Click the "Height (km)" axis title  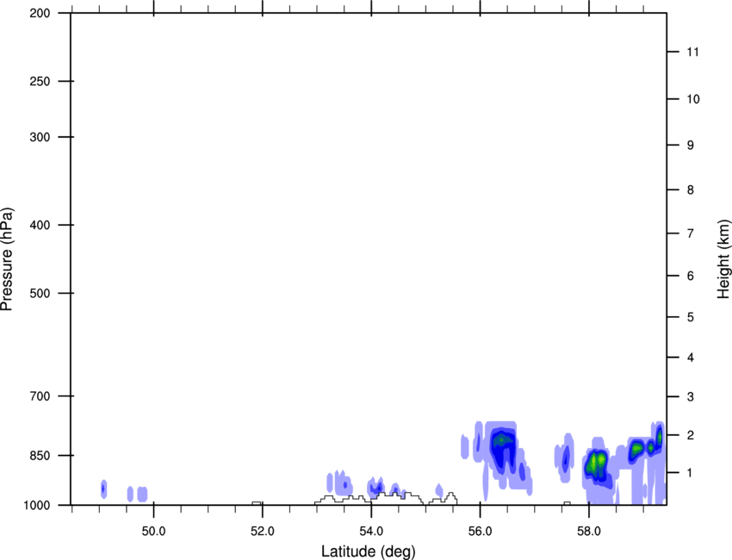pos(723,258)
